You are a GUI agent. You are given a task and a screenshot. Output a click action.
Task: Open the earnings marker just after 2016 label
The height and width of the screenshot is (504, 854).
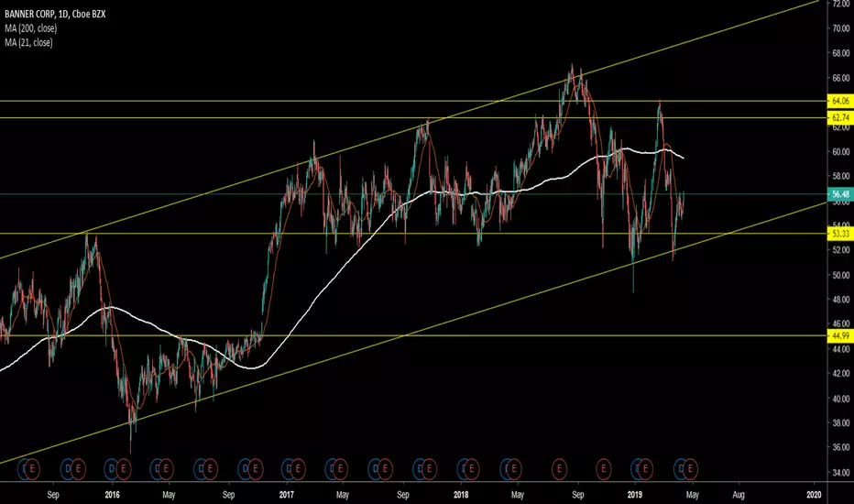click(123, 468)
